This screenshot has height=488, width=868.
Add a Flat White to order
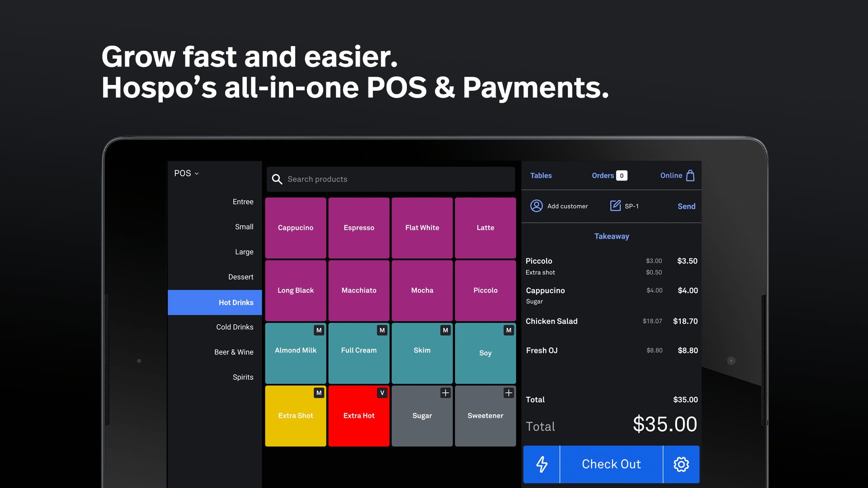[422, 228]
